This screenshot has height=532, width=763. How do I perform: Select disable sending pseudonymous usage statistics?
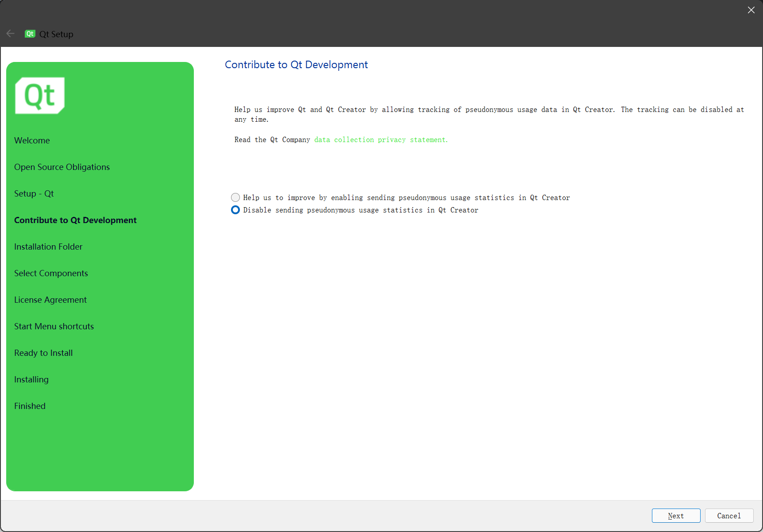pyautogui.click(x=235, y=210)
